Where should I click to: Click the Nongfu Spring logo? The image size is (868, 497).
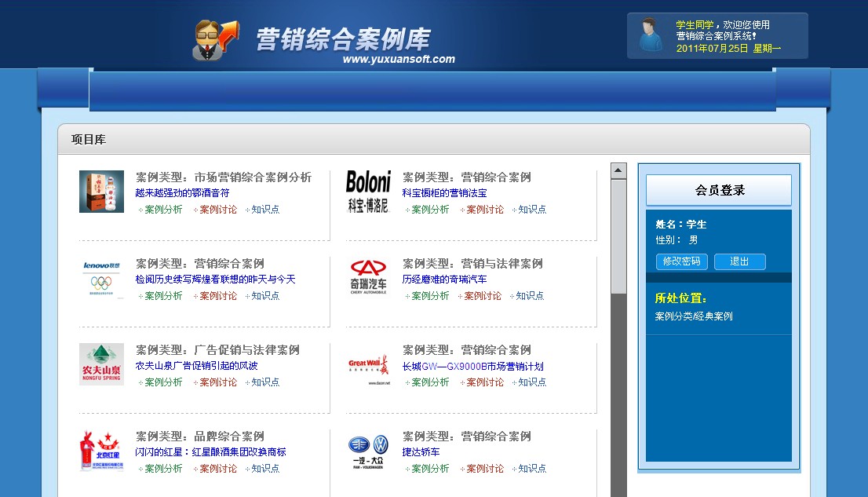tap(100, 365)
